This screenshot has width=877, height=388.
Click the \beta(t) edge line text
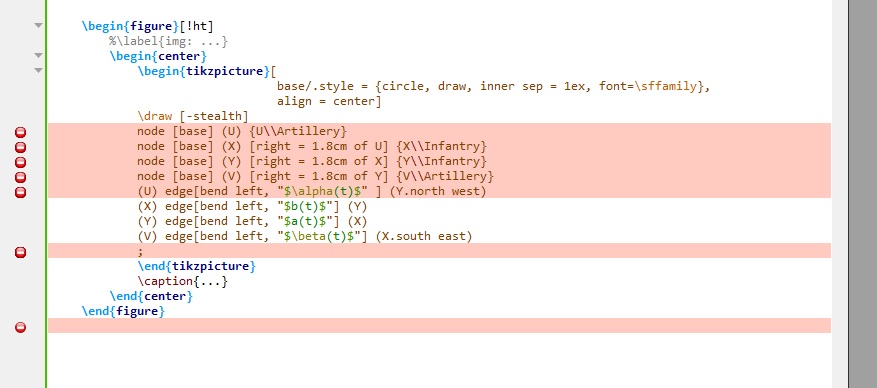305,236
